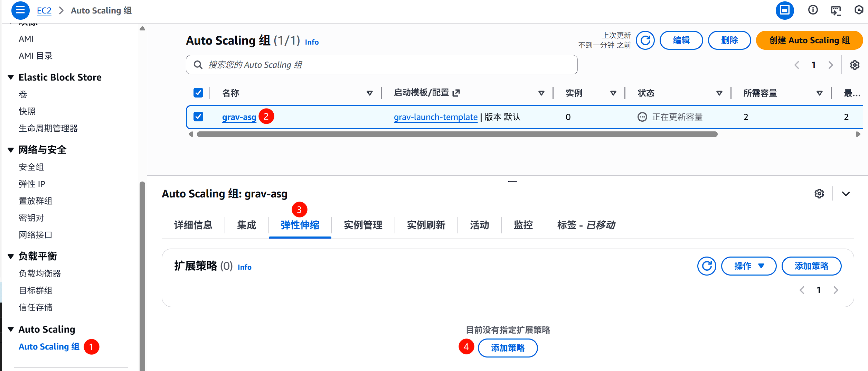The width and height of the screenshot is (868, 371).
Task: Open the detail panel settings gear
Action: pos(819,194)
